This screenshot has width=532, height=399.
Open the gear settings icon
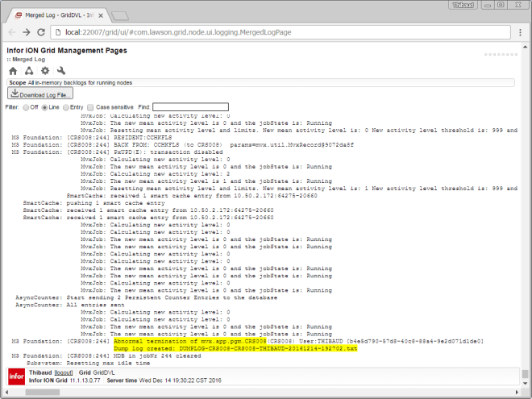click(x=45, y=71)
